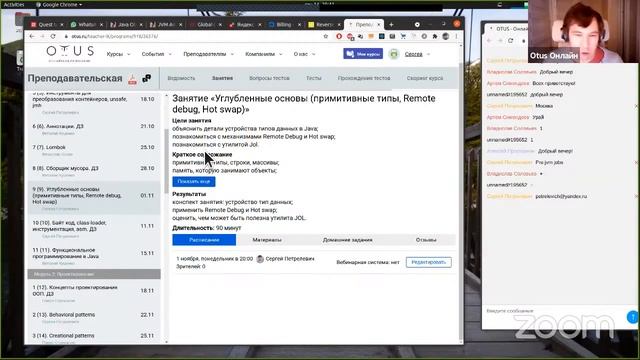Image resolution: width=640 pixels, height=360 pixels.
Task: Open the Сергей account dropdown
Action: pyautogui.click(x=417, y=54)
